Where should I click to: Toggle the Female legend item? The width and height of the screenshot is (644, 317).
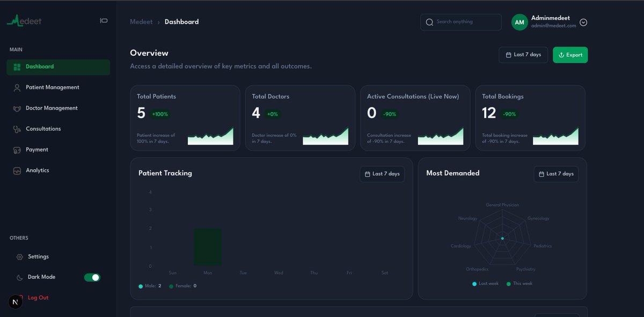click(x=182, y=286)
